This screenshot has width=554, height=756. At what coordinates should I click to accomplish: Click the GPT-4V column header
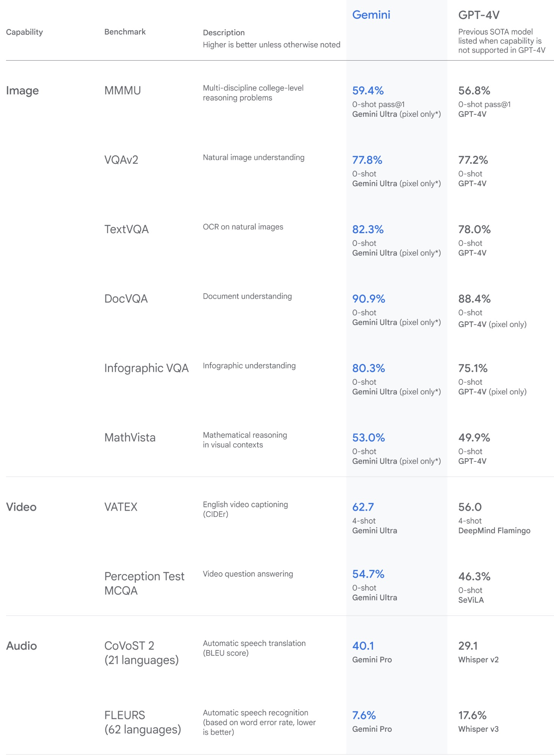479,15
